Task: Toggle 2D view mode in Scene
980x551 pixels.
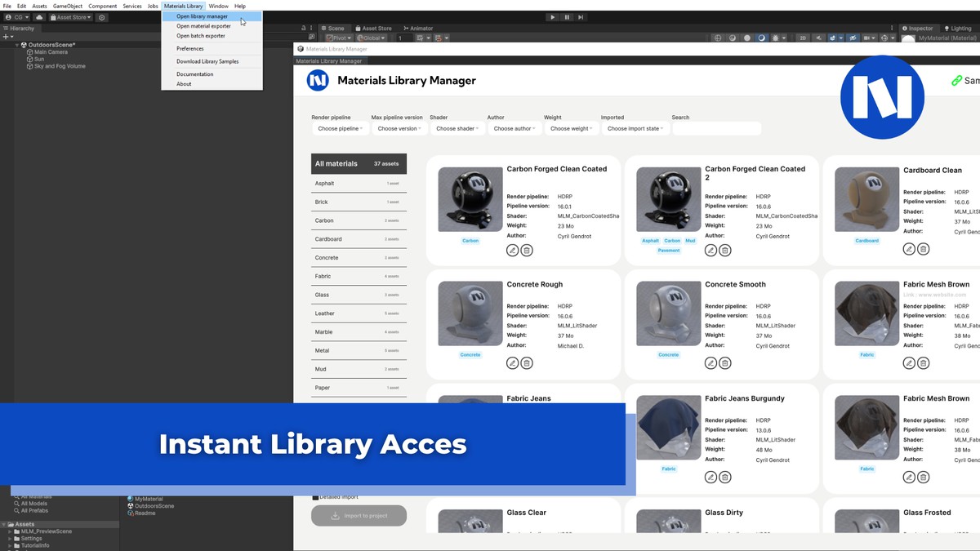Action: click(803, 38)
